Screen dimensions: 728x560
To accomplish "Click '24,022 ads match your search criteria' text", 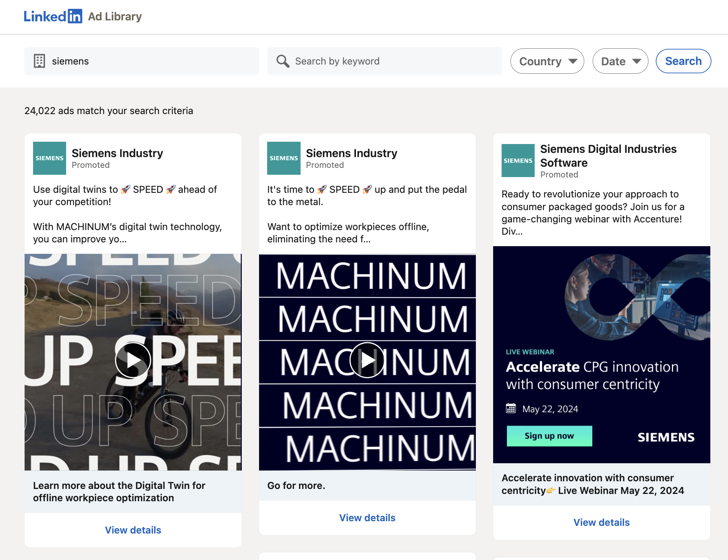I will pos(109,111).
